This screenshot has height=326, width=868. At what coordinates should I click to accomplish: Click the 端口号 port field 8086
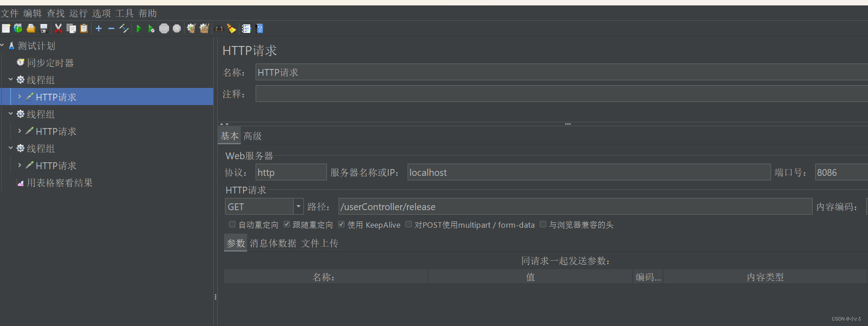841,172
